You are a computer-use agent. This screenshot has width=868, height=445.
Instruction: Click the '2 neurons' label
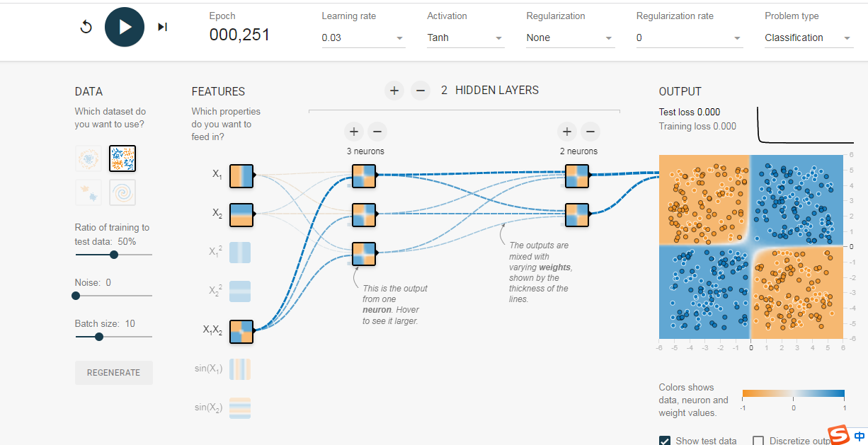578,151
